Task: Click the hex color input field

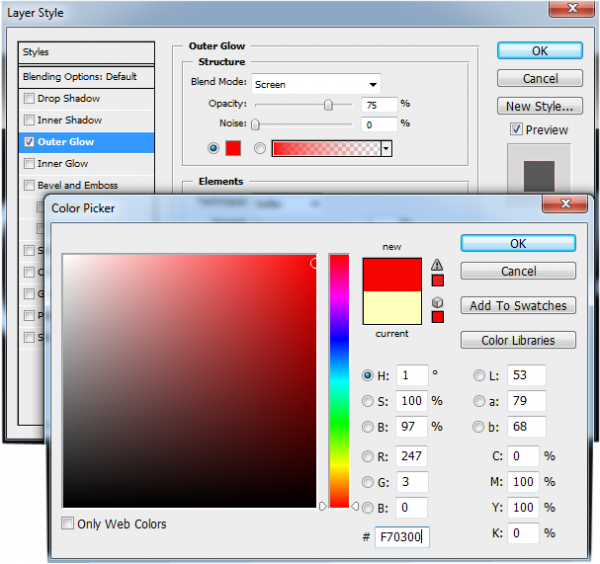Action: (x=400, y=537)
